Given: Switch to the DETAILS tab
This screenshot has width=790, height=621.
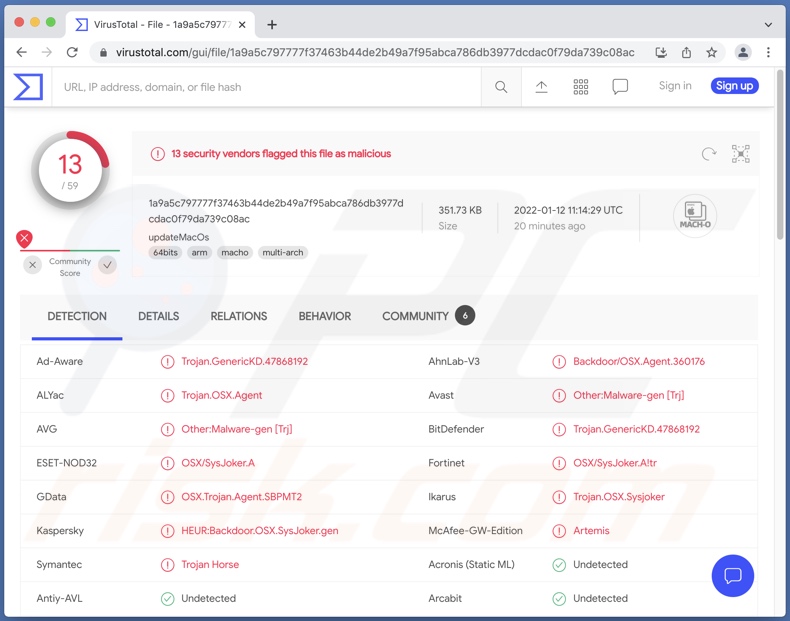Looking at the screenshot, I should pyautogui.click(x=159, y=316).
